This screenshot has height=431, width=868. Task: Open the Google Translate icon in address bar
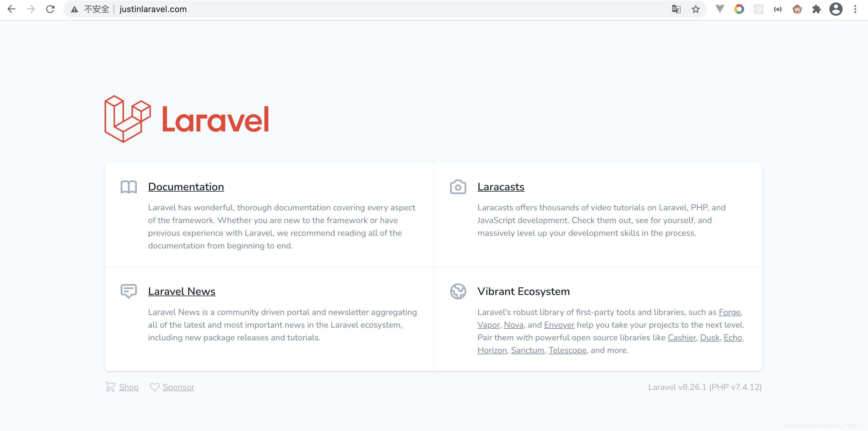676,9
